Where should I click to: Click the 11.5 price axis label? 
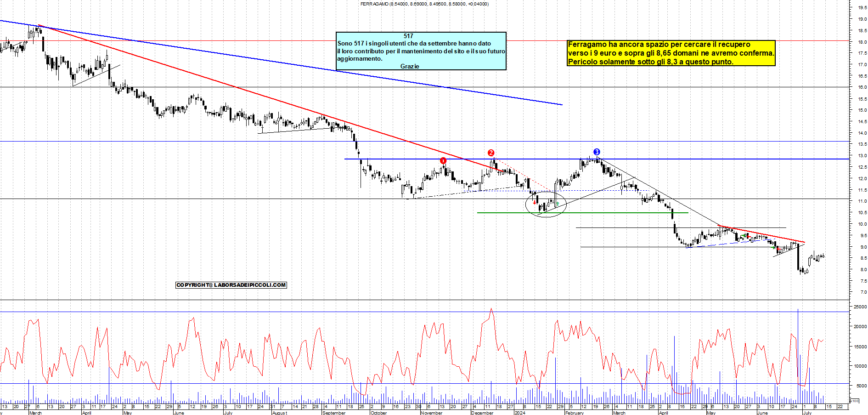pos(862,190)
